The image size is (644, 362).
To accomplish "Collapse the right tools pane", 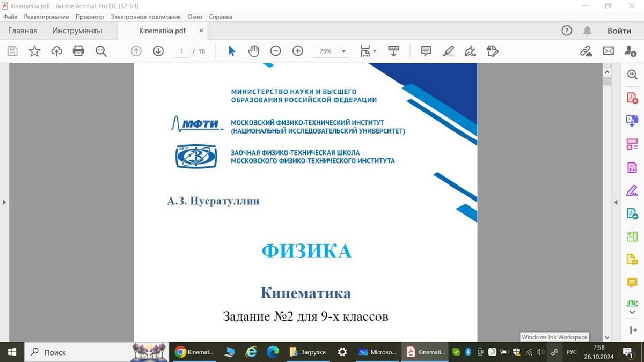I will pos(616,202).
